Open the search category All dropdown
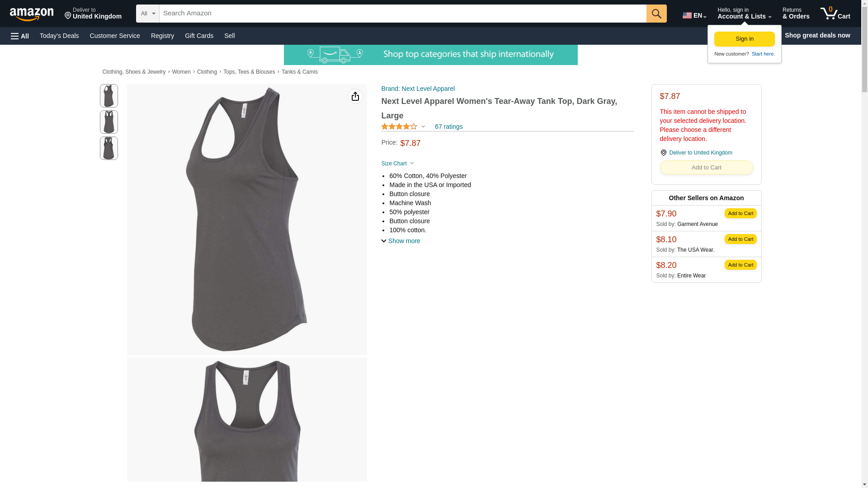868x488 pixels. [x=147, y=14]
